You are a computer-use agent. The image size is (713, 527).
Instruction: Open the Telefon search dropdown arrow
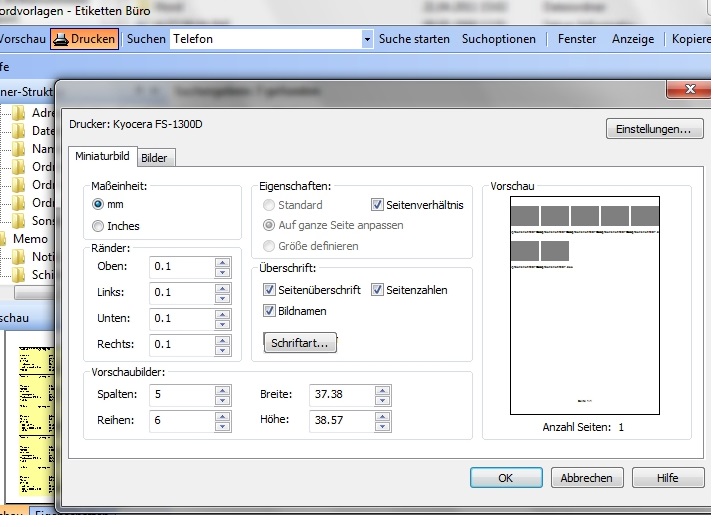click(x=367, y=39)
